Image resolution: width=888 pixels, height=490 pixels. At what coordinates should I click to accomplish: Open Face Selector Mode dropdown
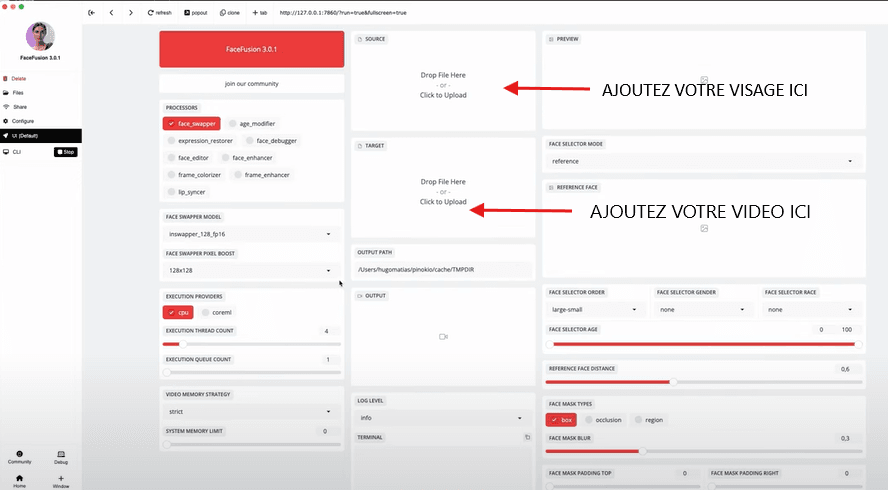[x=702, y=161]
